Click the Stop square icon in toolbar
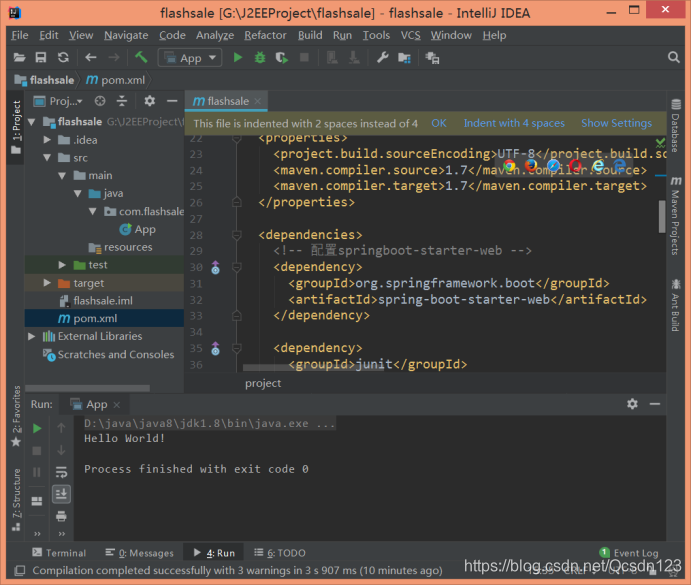Screen dimensions: 692x585 (304, 57)
